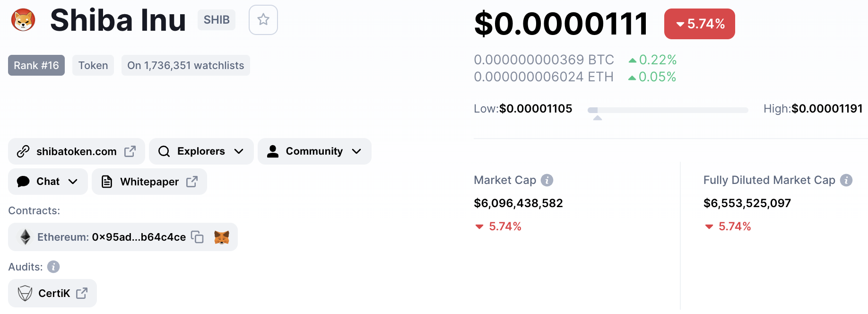This screenshot has height=314, width=868.
Task: Click the SHIB ticker symbol badge
Action: click(x=217, y=20)
